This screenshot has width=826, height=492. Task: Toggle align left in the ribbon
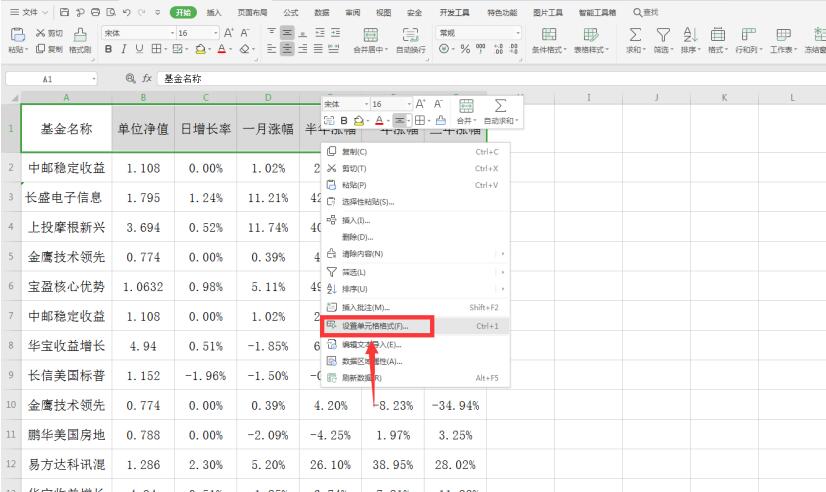click(x=271, y=49)
